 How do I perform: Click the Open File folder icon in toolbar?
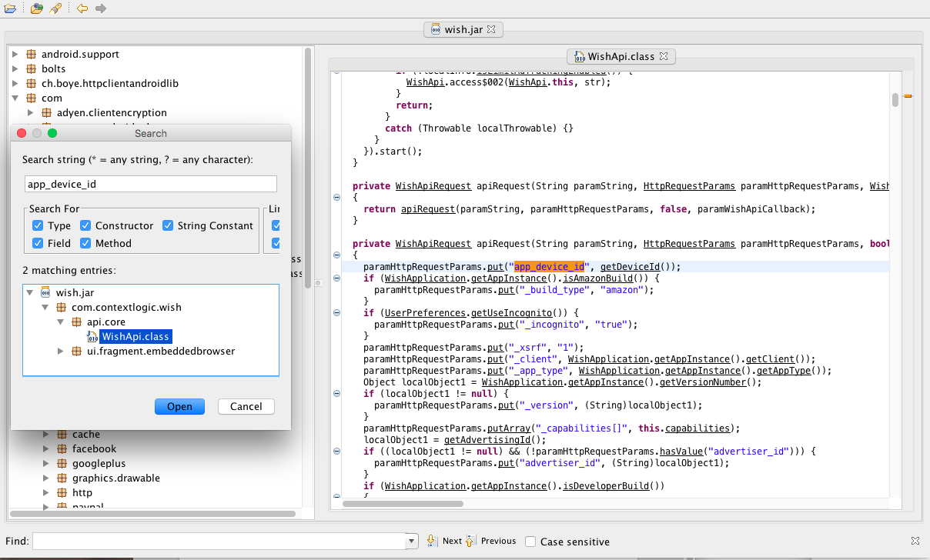tap(9, 8)
